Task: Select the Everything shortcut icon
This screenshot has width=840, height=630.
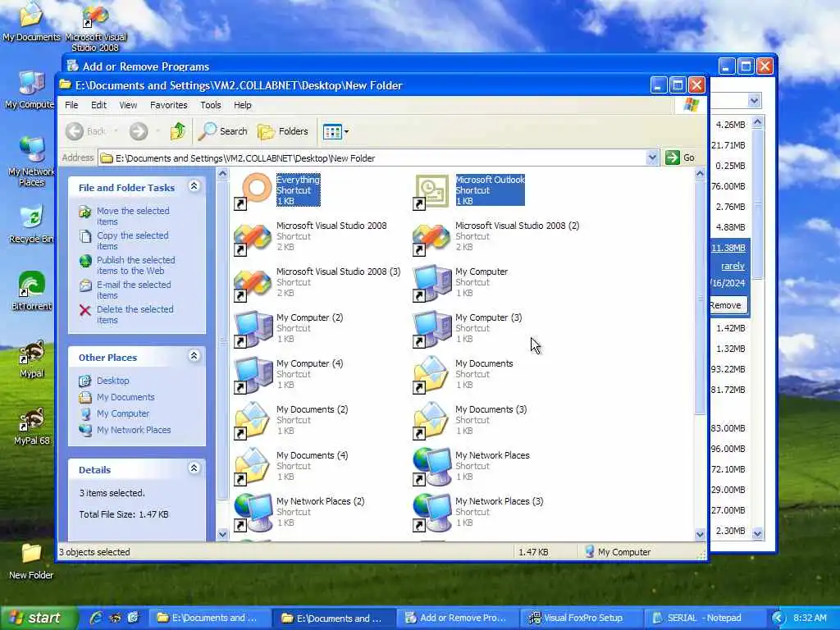Action: 253,191
